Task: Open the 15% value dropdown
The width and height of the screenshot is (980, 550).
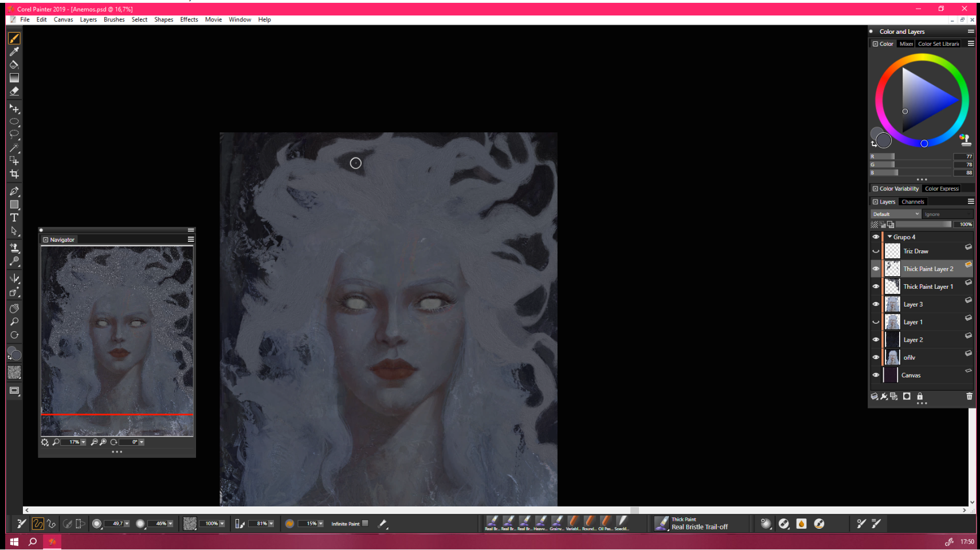Action: (x=320, y=524)
